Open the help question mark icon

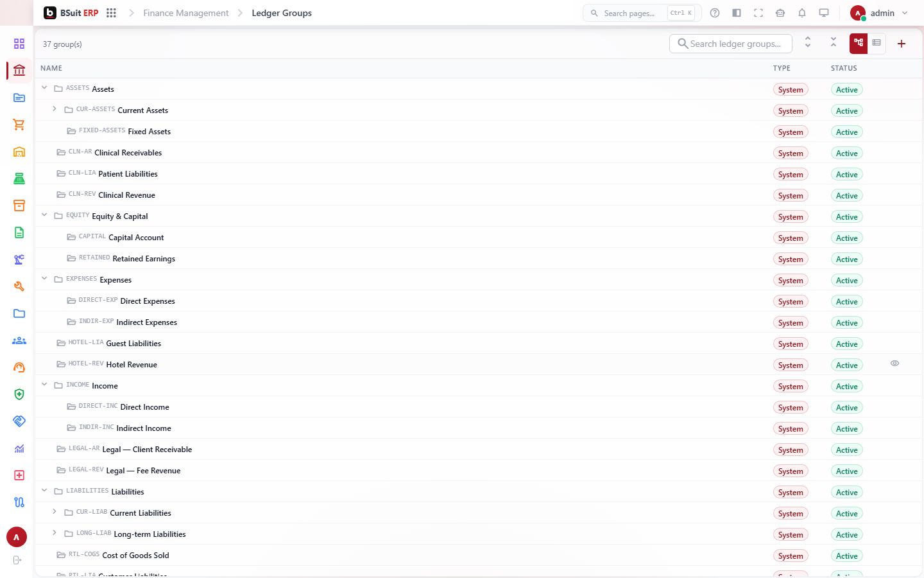715,13
